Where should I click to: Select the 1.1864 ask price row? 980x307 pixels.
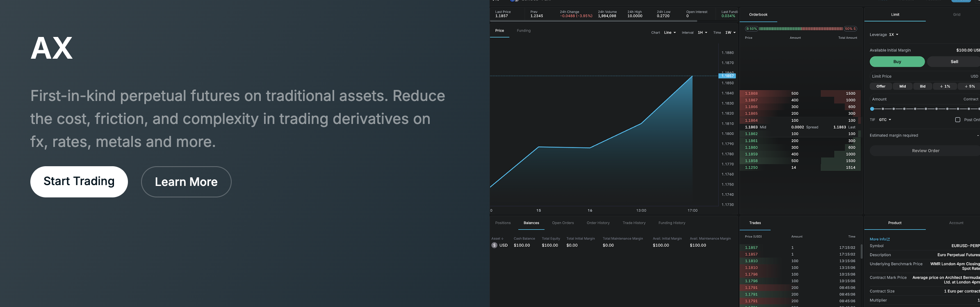pos(800,120)
